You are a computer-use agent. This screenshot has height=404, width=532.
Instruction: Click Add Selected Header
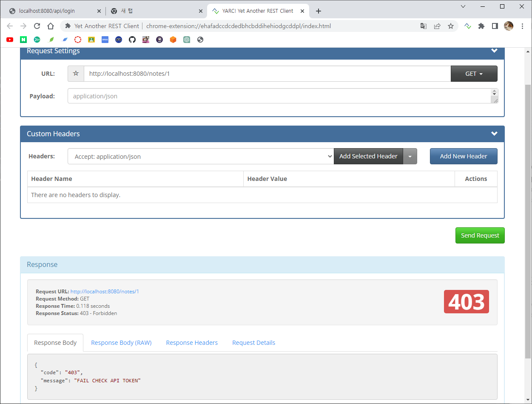point(368,156)
